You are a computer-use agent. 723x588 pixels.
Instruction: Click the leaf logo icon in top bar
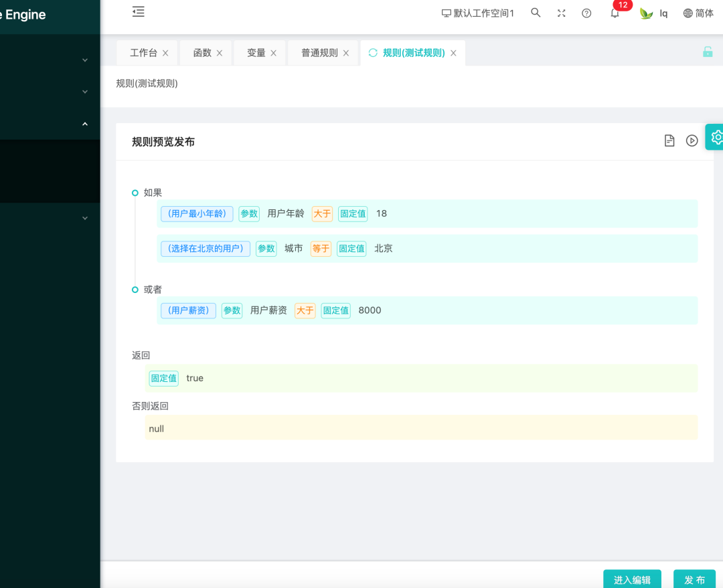(645, 13)
